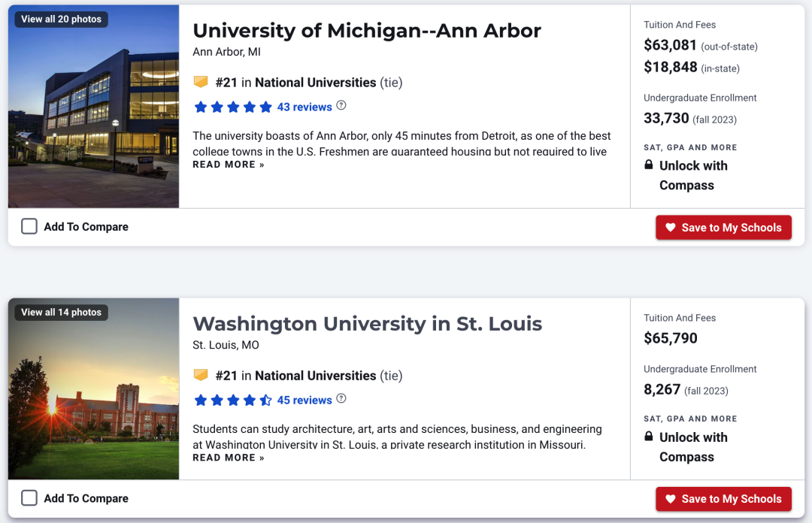The height and width of the screenshot is (523, 812).
Task: Open the 43 reviews link
Action: pos(304,107)
